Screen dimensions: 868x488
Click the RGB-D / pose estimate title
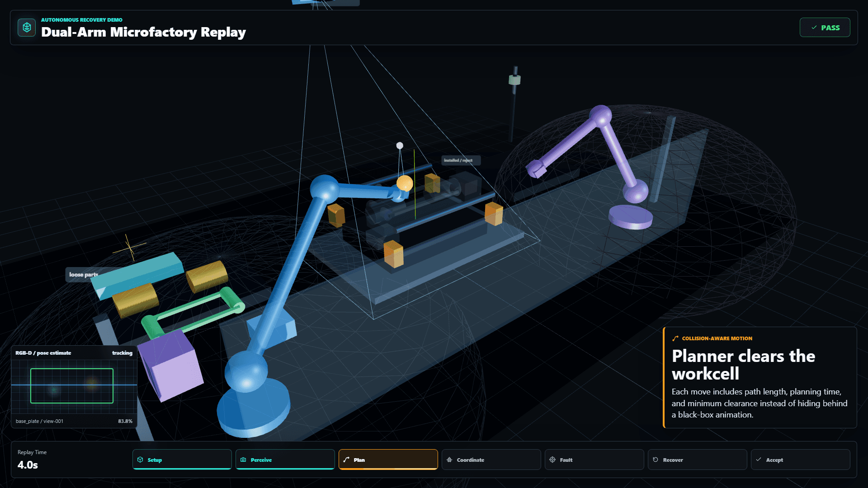[43, 353]
